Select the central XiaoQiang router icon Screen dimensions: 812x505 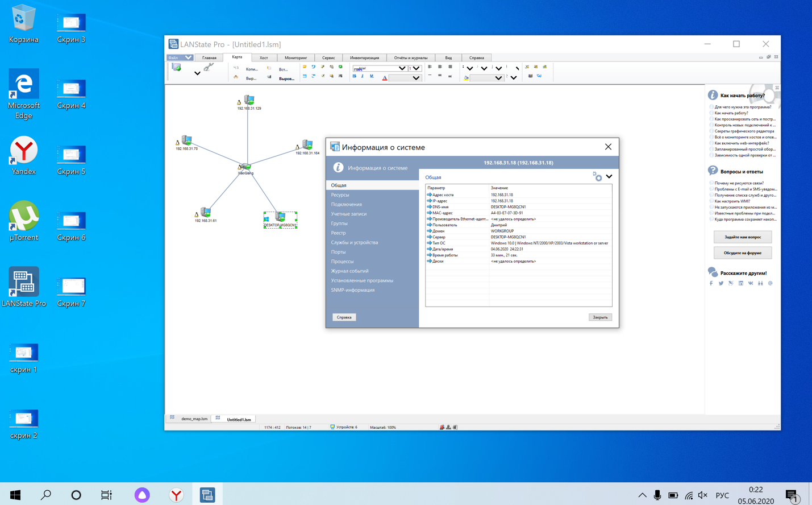click(245, 167)
